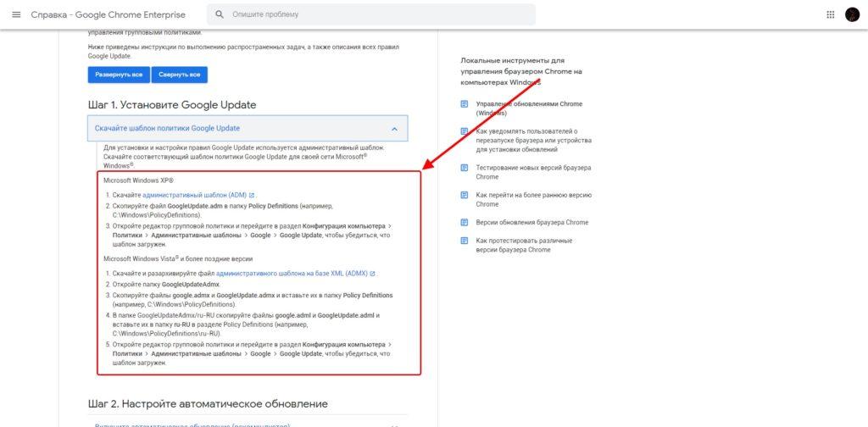Open административный шаблон (ADM) link
This screenshot has height=427, width=868.
[195, 195]
